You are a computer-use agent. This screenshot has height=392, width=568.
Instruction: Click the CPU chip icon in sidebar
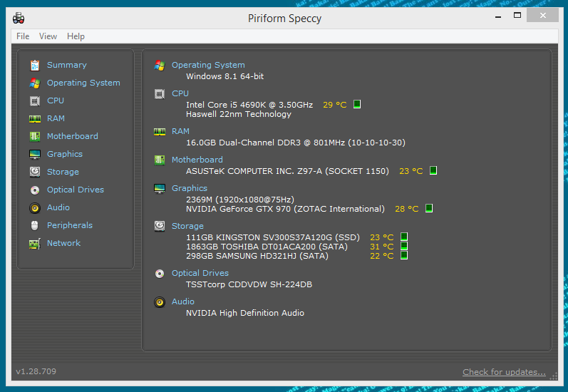click(x=35, y=100)
